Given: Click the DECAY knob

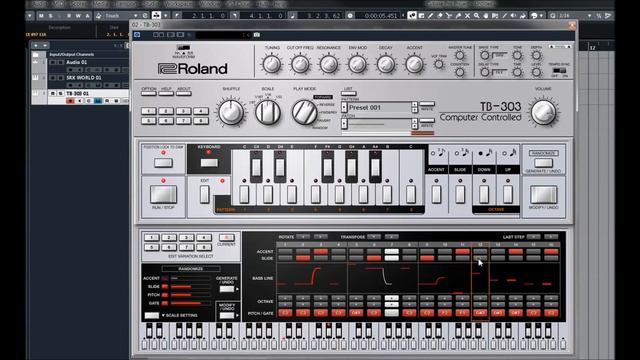Looking at the screenshot, I should pyautogui.click(x=386, y=64).
